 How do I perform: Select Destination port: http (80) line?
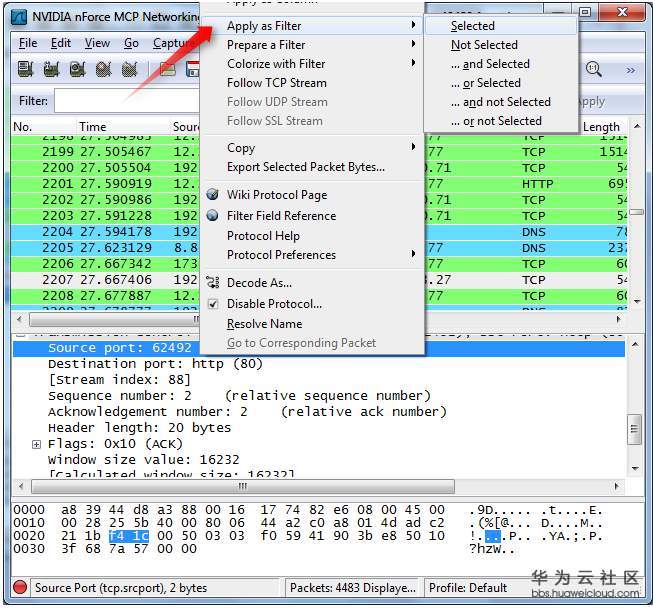pyautogui.click(x=155, y=364)
